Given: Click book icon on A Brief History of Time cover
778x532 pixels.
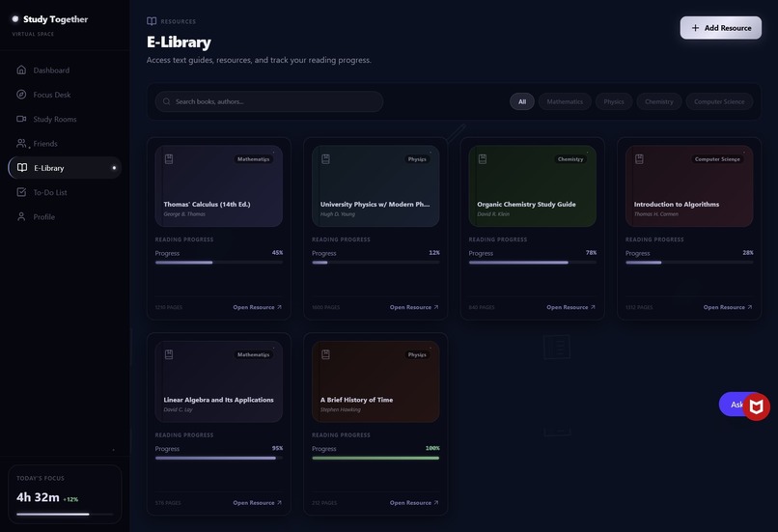Looking at the screenshot, I should click(325, 354).
